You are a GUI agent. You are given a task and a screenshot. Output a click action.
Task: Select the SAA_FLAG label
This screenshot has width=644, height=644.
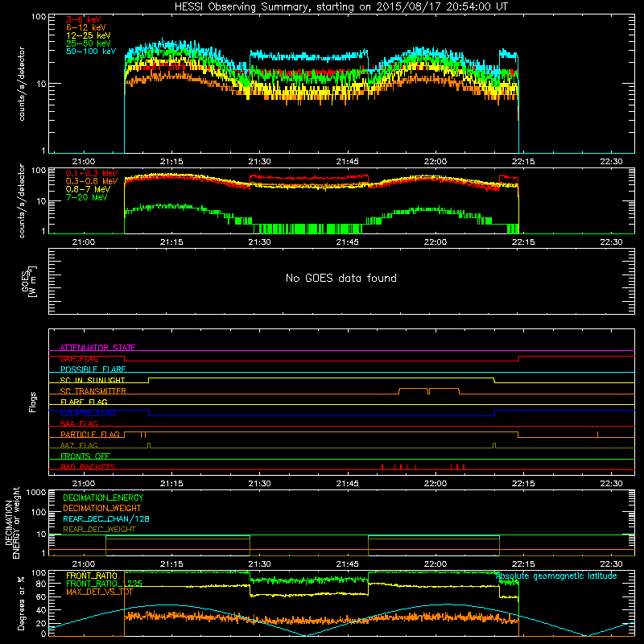coord(79,423)
